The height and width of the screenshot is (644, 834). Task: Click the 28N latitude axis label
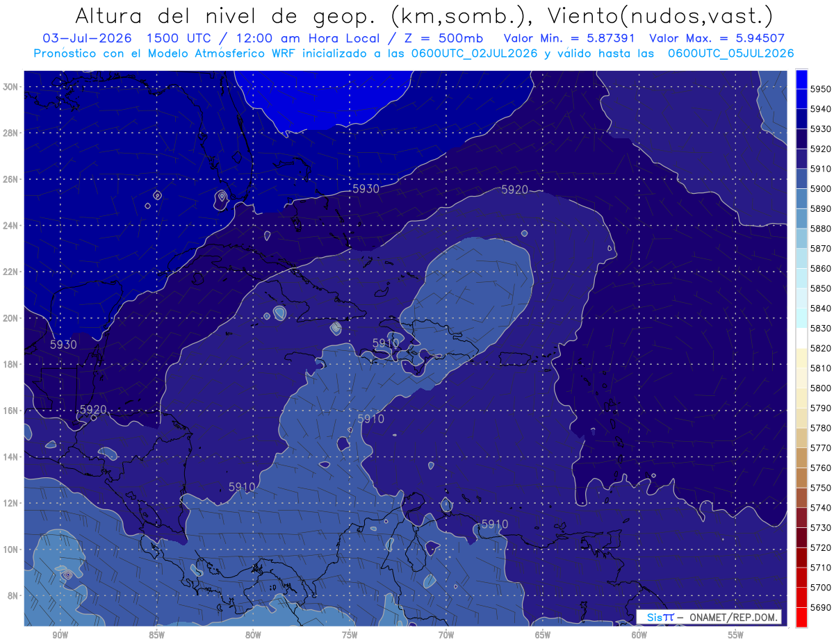coord(10,133)
